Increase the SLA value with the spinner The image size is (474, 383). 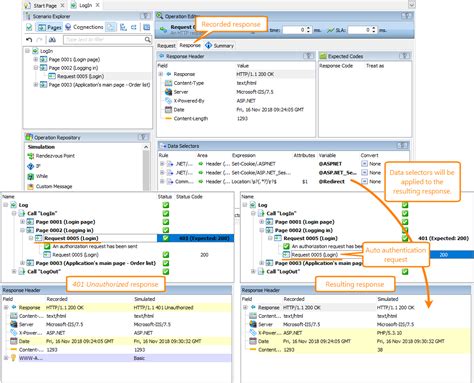374,28
